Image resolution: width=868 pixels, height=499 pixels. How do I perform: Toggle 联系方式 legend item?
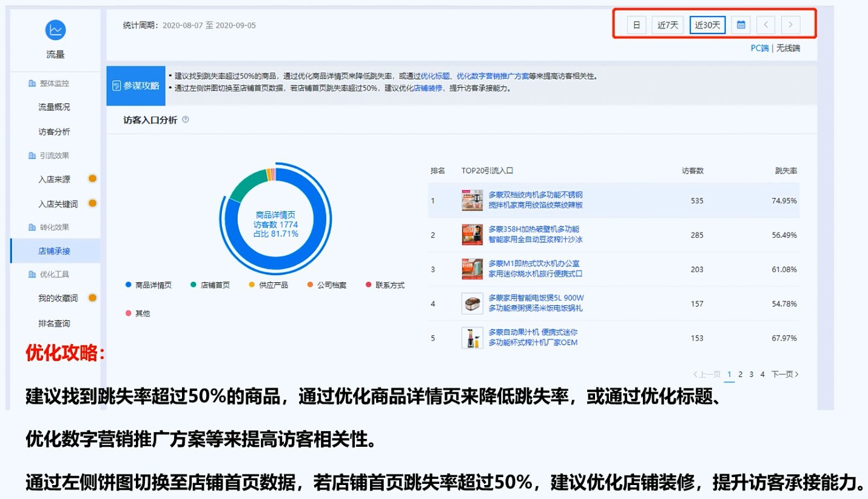(385, 285)
